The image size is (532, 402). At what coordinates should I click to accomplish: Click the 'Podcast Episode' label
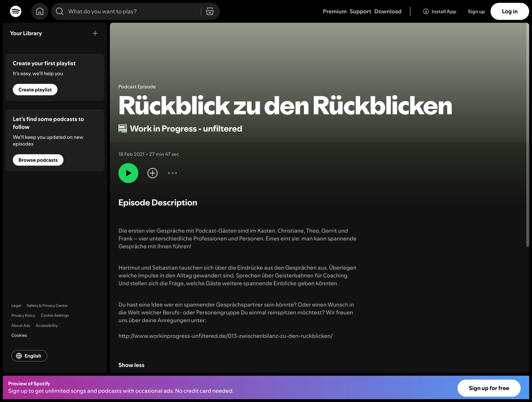[137, 87]
